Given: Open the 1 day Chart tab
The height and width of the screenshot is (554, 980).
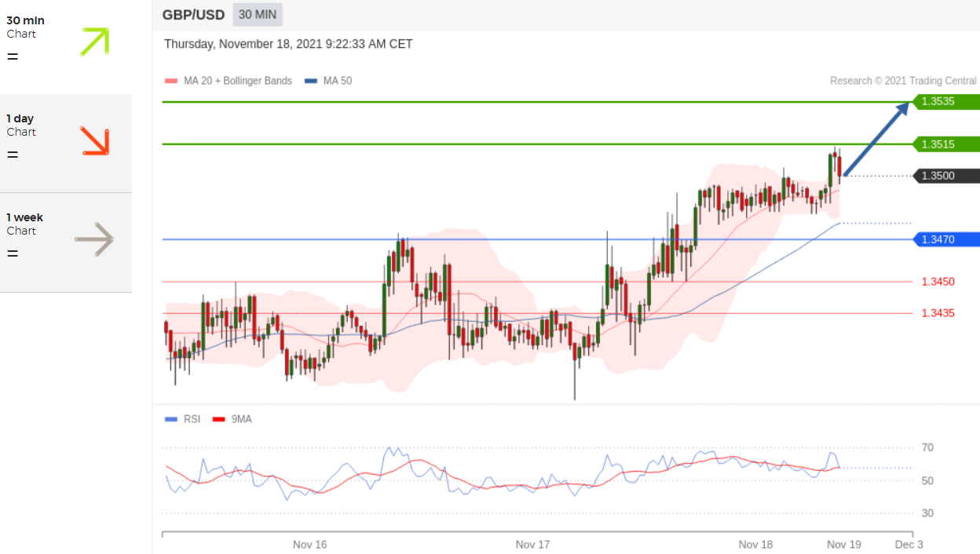Looking at the screenshot, I should (x=66, y=144).
